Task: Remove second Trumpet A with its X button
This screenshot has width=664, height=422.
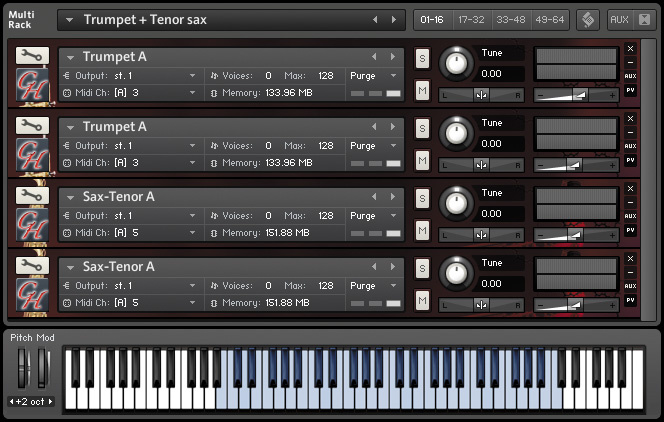Action: (630, 119)
